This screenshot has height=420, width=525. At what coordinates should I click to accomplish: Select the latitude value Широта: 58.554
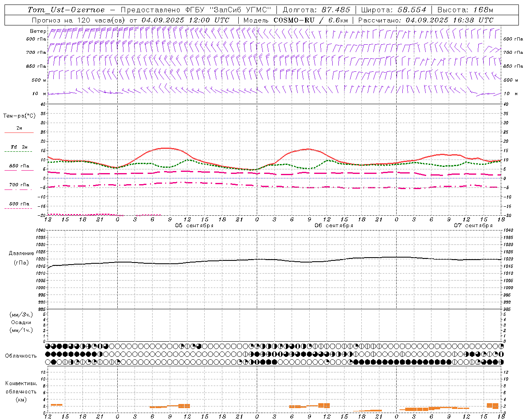[x=394, y=10]
